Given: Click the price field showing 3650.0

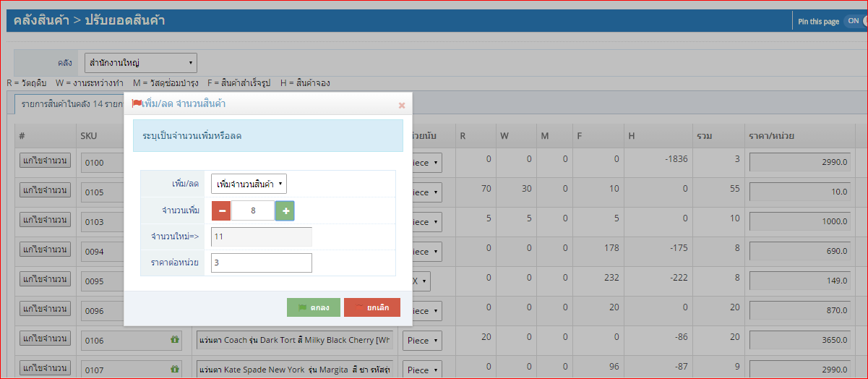Looking at the screenshot, I should coord(801,341).
